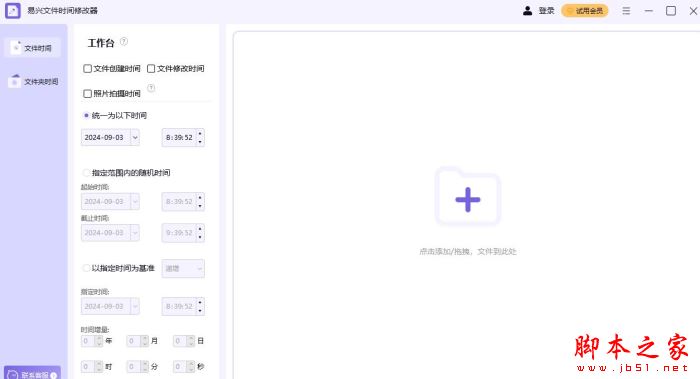Minimize the window
The image size is (700, 379).
tap(649, 11)
